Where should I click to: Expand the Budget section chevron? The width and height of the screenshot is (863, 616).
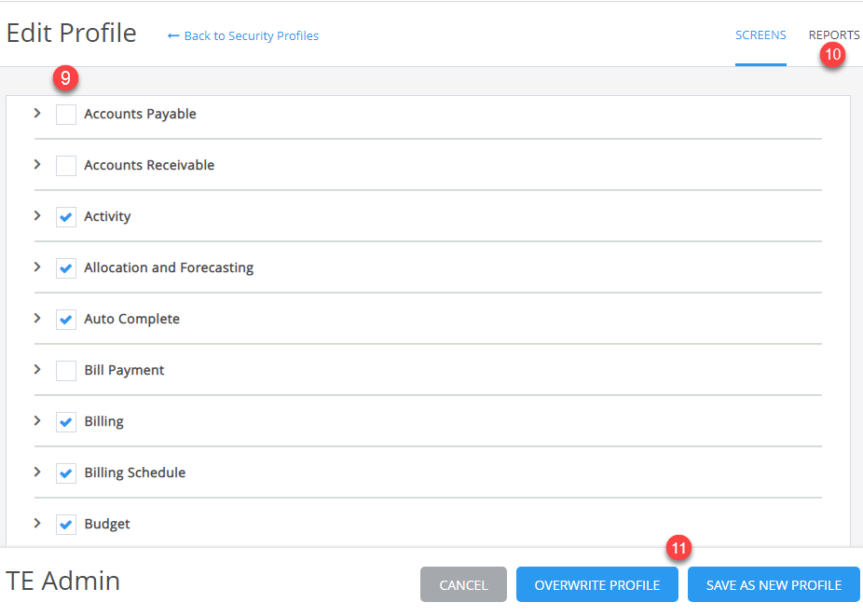[x=37, y=523]
